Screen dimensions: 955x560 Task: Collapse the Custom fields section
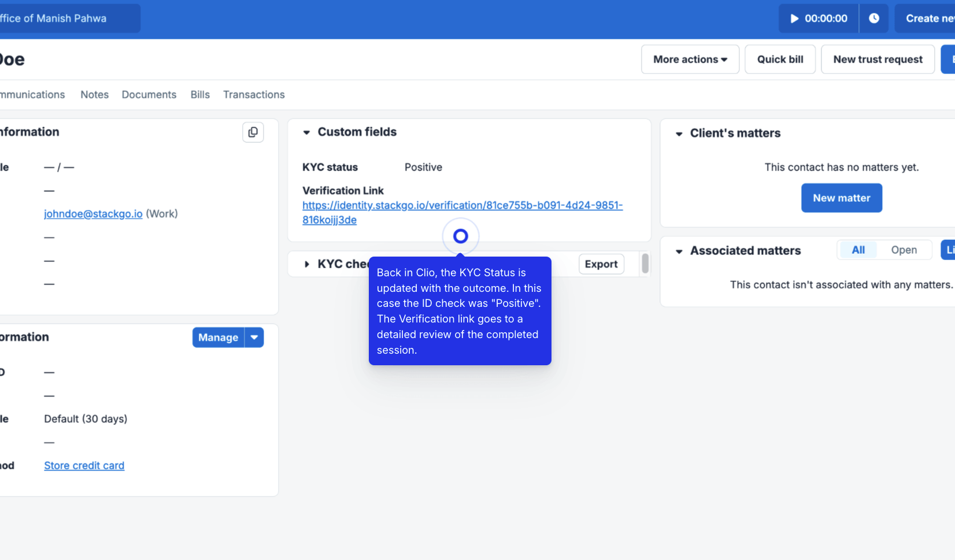click(x=306, y=132)
